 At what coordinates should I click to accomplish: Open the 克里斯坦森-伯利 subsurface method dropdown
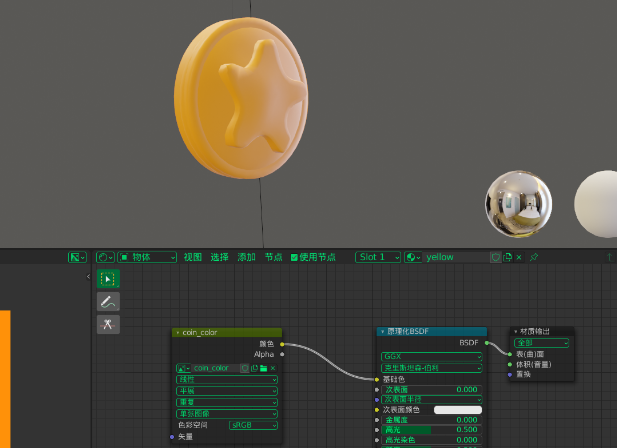pyautogui.click(x=432, y=368)
